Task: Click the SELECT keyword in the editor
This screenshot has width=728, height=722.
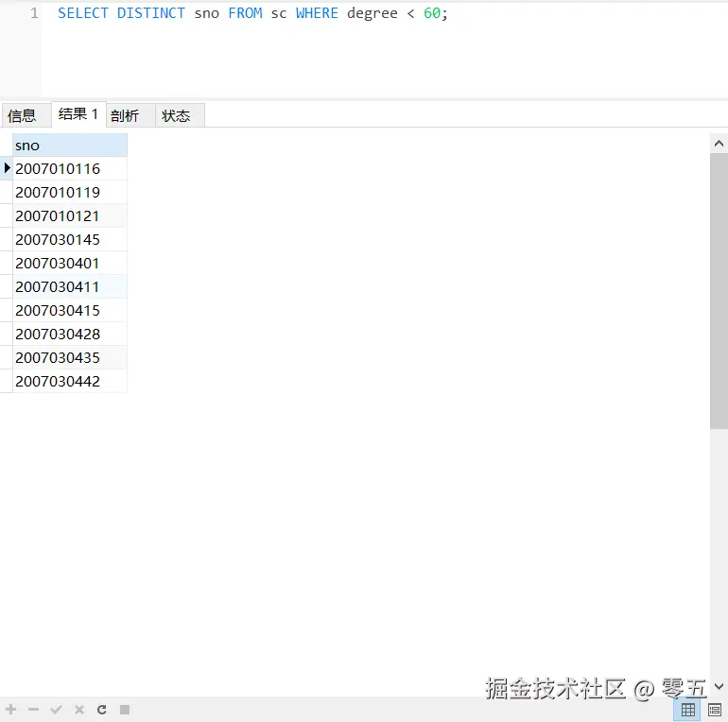Action: (x=82, y=13)
